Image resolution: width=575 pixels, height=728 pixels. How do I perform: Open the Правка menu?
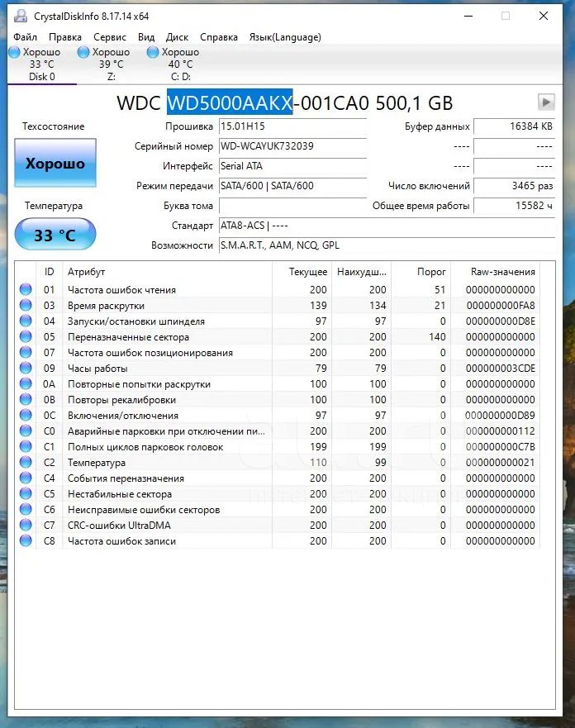tap(65, 37)
